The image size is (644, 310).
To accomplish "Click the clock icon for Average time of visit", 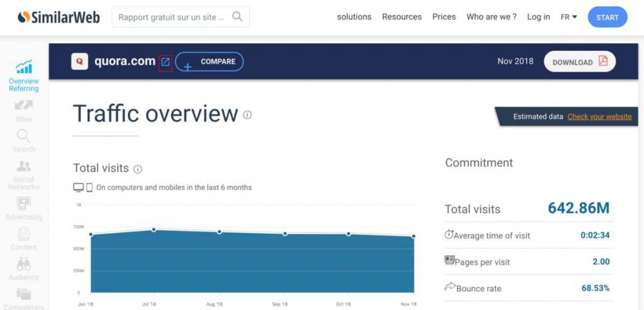I will (449, 235).
